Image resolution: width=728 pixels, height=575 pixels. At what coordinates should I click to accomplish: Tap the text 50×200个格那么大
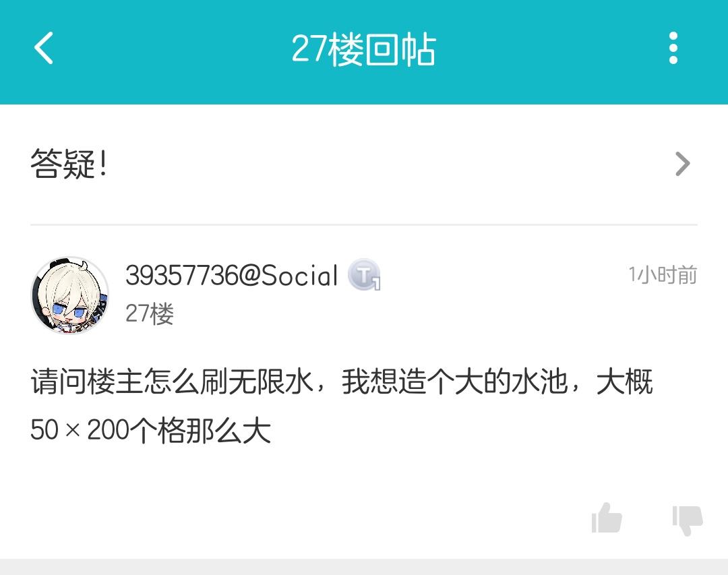pyautogui.click(x=150, y=429)
